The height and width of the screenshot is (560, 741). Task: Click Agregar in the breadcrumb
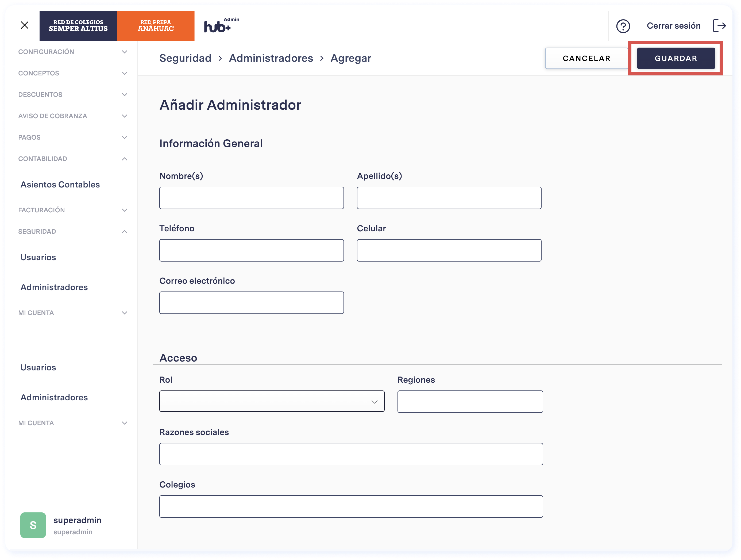[x=351, y=58]
